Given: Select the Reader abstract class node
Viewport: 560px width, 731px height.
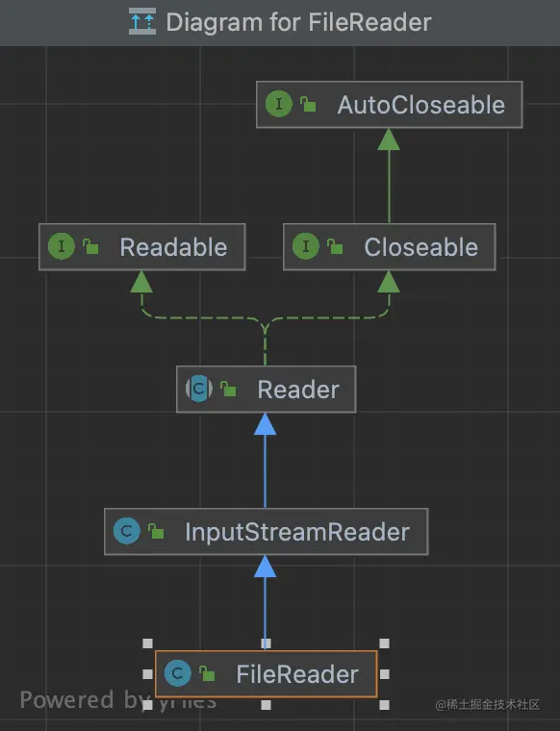Looking at the screenshot, I should (267, 390).
